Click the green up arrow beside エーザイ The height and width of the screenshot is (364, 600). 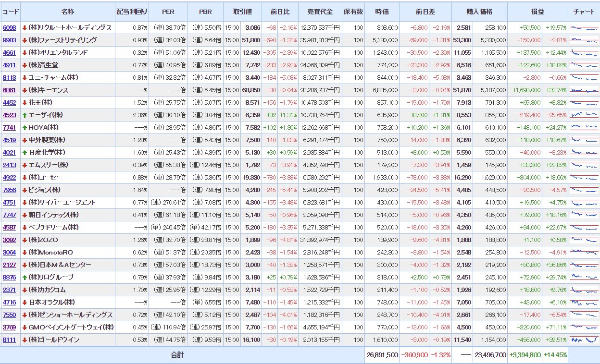(25, 115)
